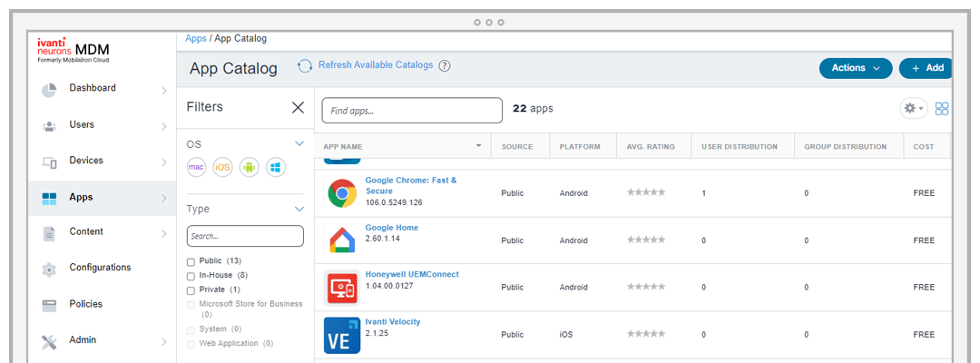Click the Google Home app icon
The width and height of the screenshot is (980, 363).
click(342, 240)
